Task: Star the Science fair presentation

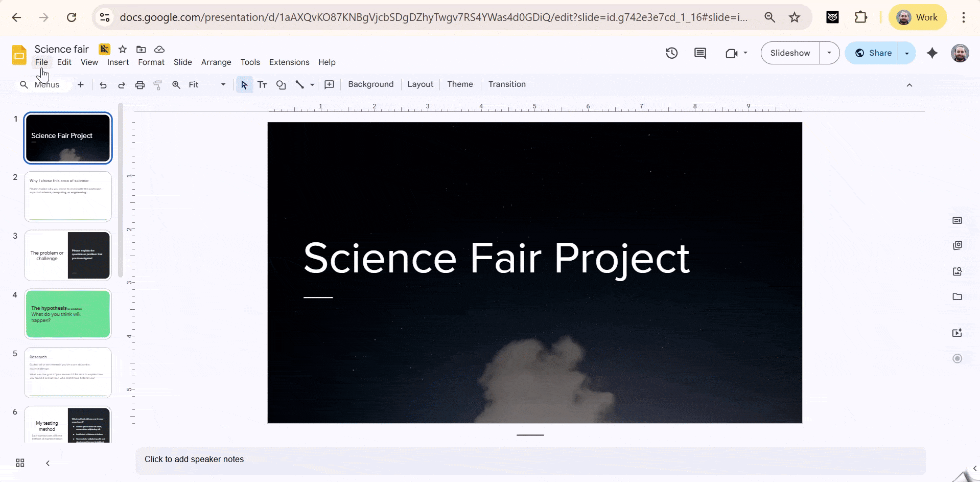Action: click(x=122, y=49)
